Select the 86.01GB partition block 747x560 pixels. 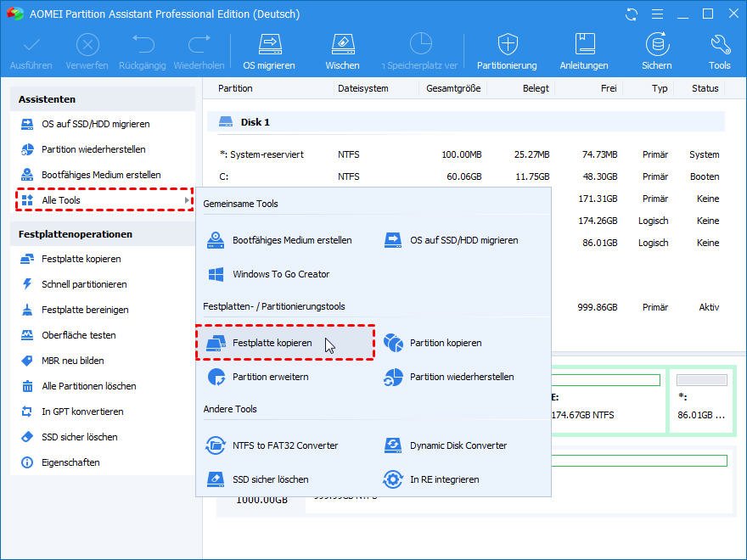(702, 400)
